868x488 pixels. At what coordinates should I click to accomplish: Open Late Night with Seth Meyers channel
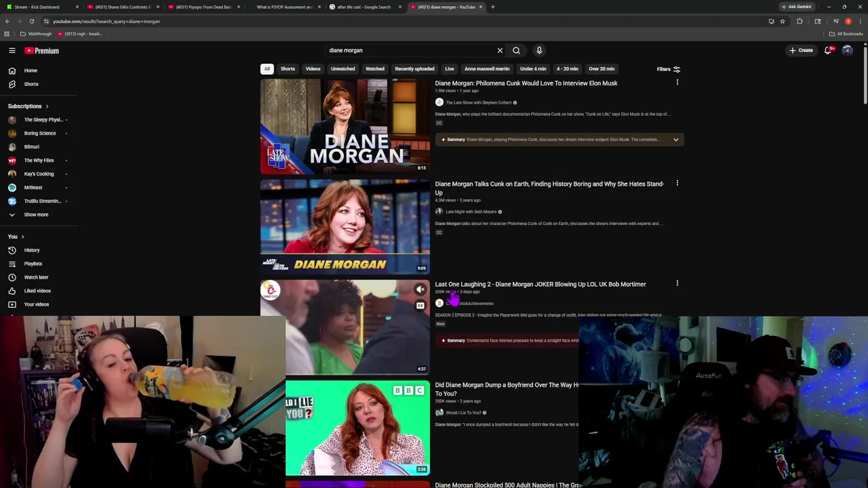pos(471,211)
